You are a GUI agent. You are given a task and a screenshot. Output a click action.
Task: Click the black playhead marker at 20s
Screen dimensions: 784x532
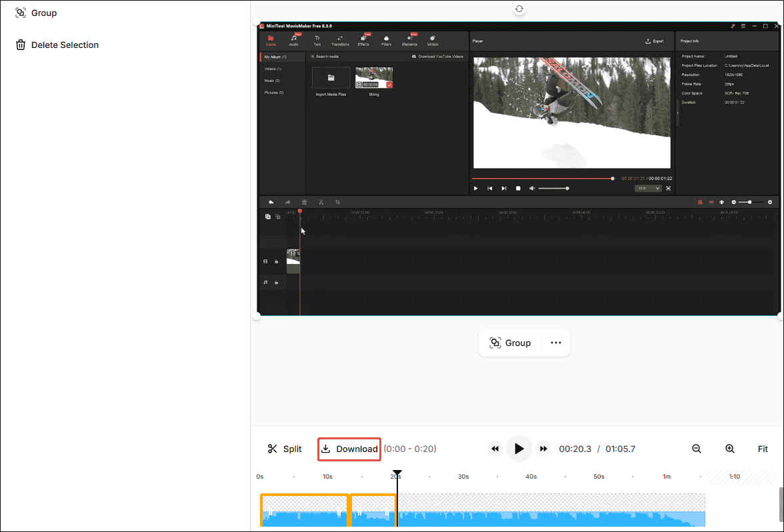(x=397, y=473)
